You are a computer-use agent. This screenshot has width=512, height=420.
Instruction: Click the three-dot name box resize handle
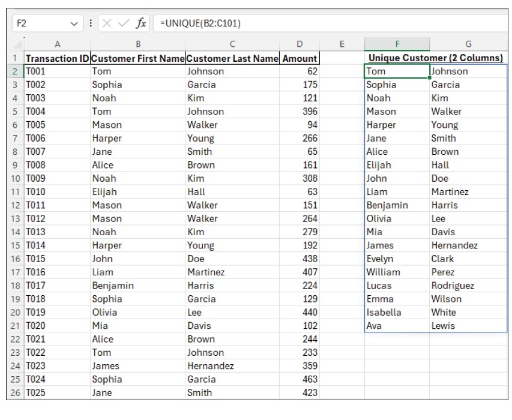point(90,23)
